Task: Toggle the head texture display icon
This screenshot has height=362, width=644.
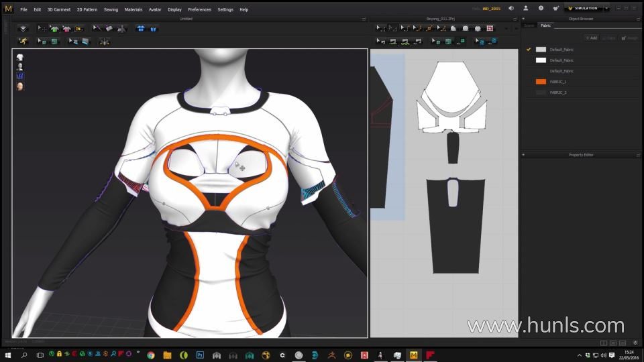Action: coord(19,86)
